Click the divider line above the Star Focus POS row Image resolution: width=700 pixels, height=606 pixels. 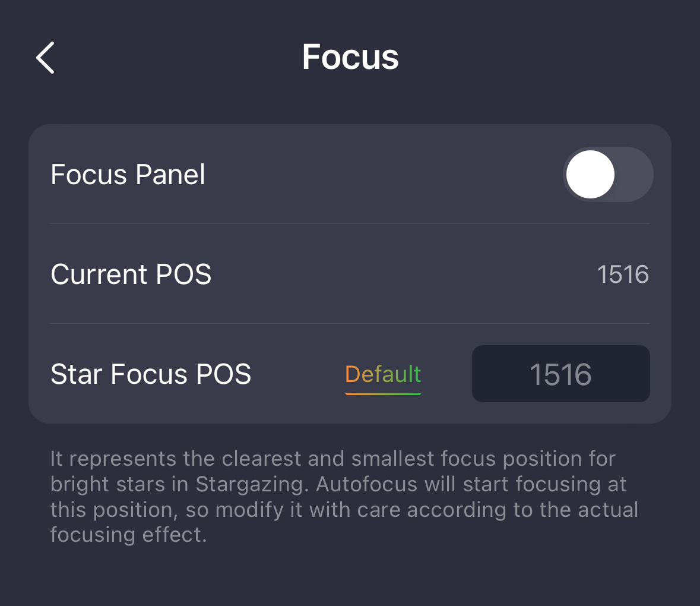[x=350, y=324]
